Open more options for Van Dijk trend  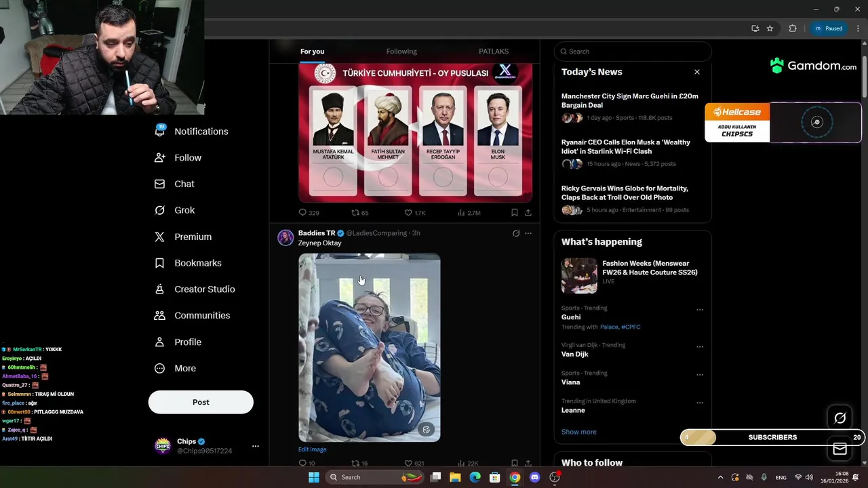tap(700, 346)
